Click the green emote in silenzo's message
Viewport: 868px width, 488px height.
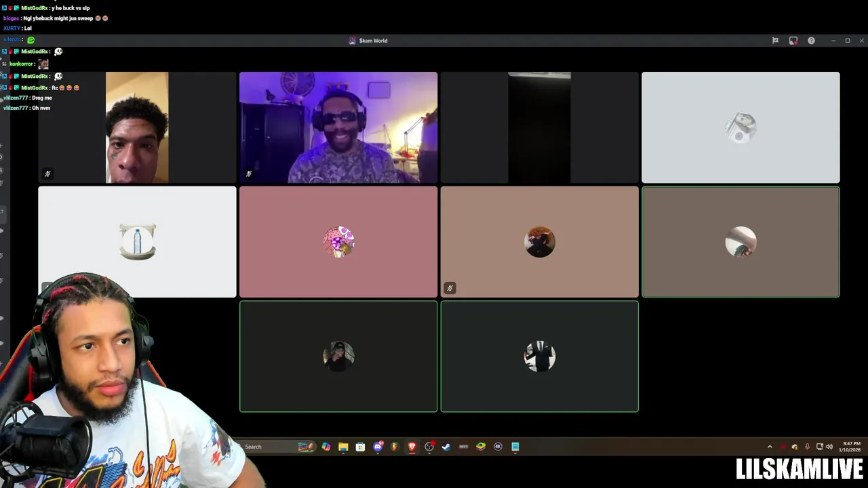coord(31,40)
